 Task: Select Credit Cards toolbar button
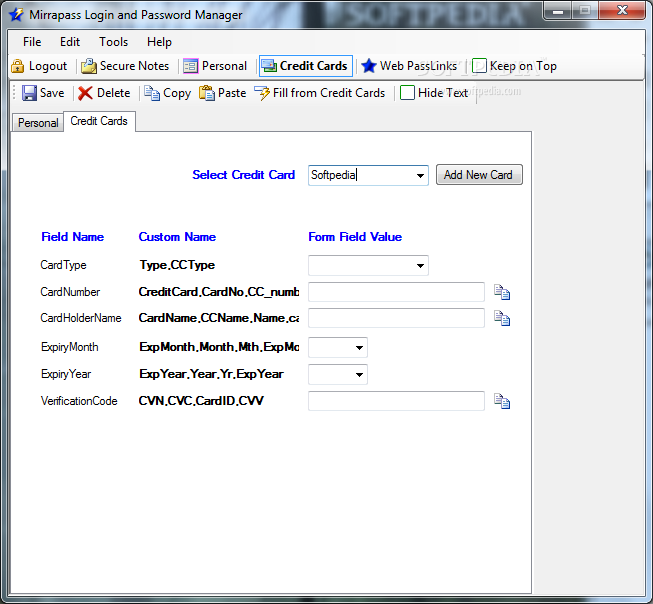(x=306, y=66)
